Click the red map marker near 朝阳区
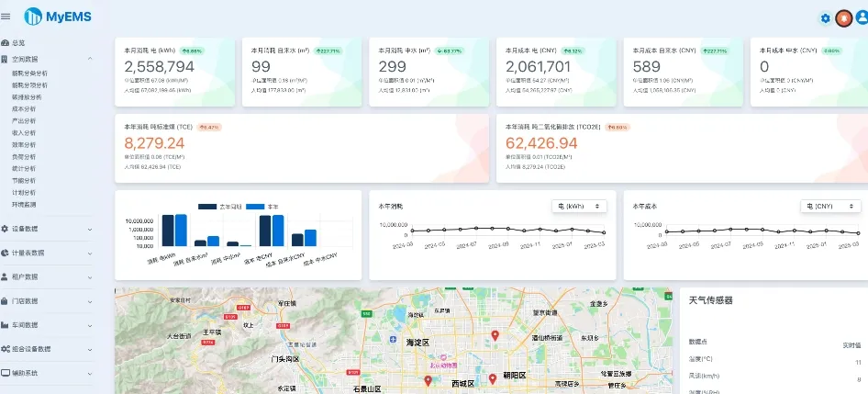The height and width of the screenshot is (394, 868). 492,378
